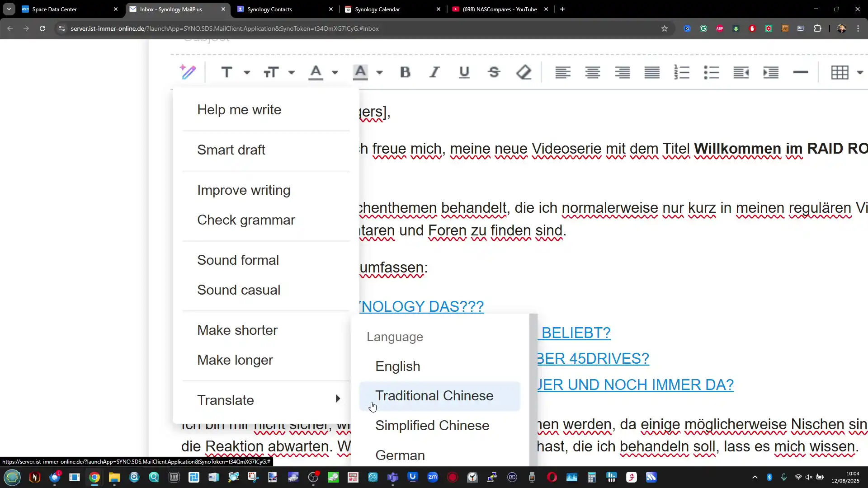The height and width of the screenshot is (488, 868).
Task: Open the tab search dropdown
Action: coord(9,9)
